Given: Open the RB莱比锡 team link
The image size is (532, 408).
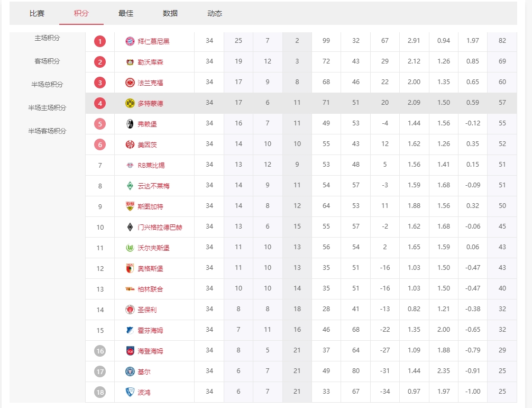Looking at the screenshot, I should click(x=151, y=165).
